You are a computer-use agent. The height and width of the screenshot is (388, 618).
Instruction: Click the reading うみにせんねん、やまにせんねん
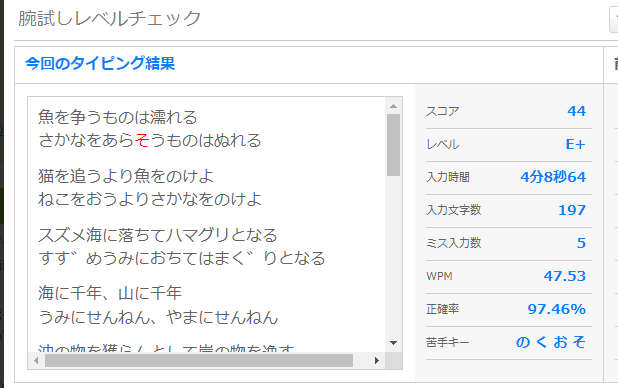point(158,317)
